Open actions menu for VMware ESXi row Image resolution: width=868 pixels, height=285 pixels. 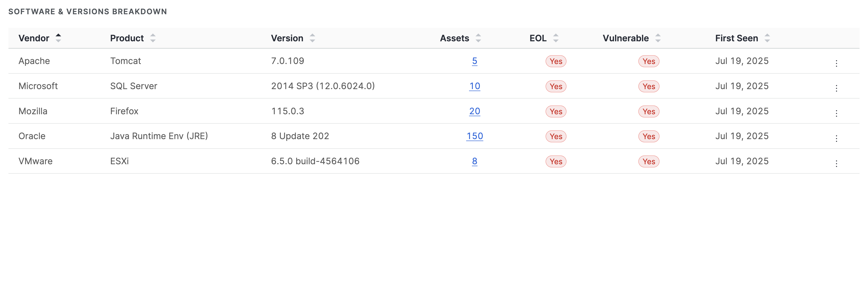click(836, 163)
